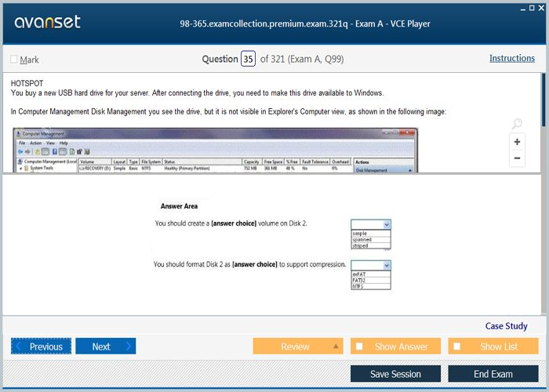549x392 pixels.
Task: Toggle the Mark checkbox
Action: [x=13, y=59]
